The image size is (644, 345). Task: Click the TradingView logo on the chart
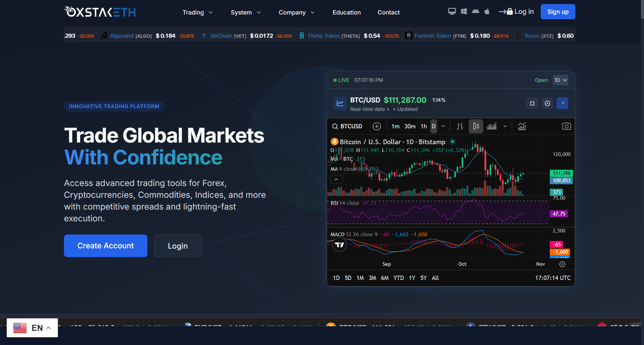click(x=339, y=245)
